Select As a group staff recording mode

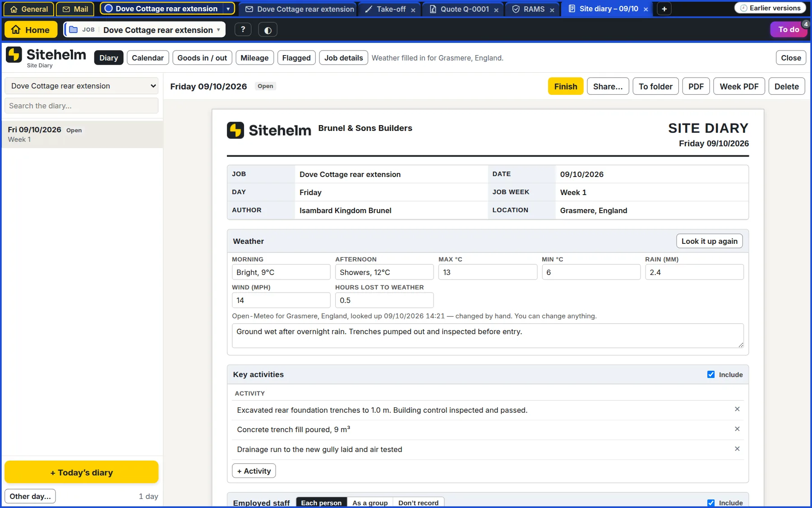pyautogui.click(x=370, y=503)
